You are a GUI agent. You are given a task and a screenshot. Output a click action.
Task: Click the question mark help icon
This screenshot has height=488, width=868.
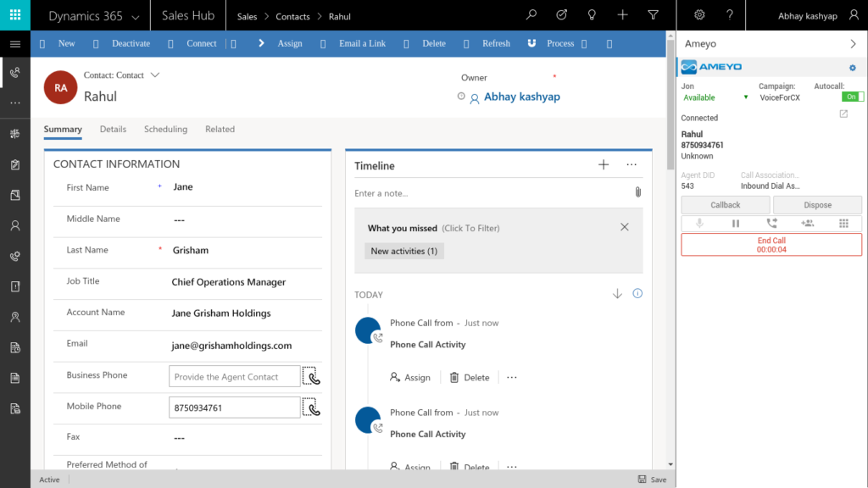click(x=730, y=15)
